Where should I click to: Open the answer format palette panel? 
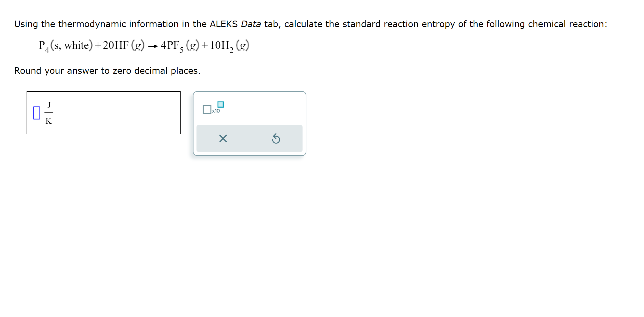(249, 124)
